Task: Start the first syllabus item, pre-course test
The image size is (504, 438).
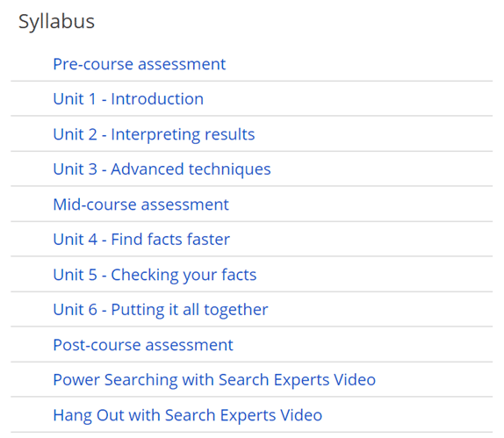Action: (140, 64)
